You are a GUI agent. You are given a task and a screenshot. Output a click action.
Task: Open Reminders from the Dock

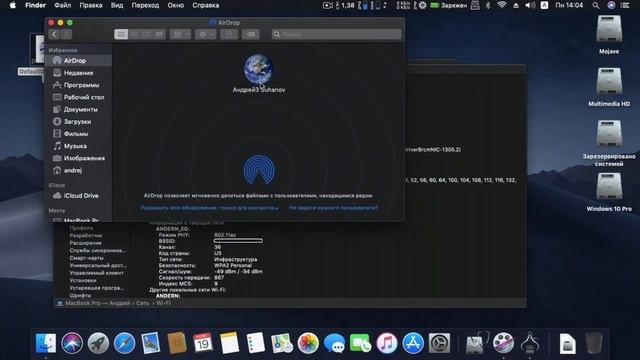[x=256, y=343]
